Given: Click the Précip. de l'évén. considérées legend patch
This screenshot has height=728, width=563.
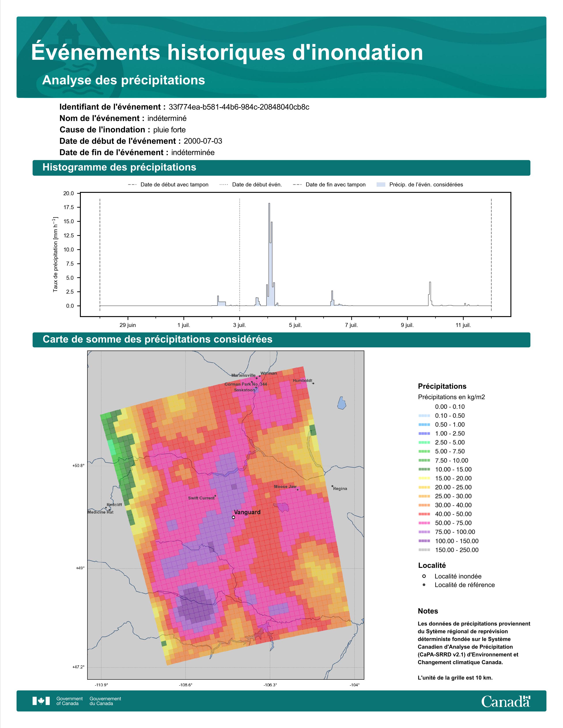Looking at the screenshot, I should tap(381, 185).
